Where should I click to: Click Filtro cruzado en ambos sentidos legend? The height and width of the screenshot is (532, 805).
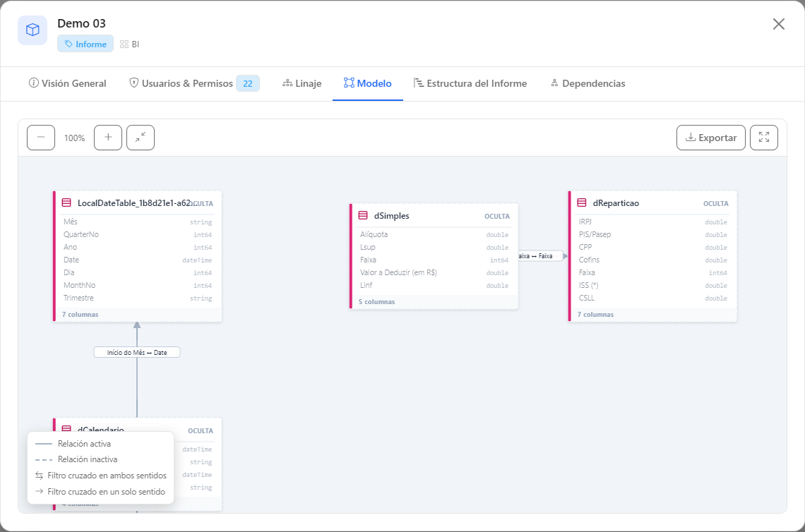100,476
